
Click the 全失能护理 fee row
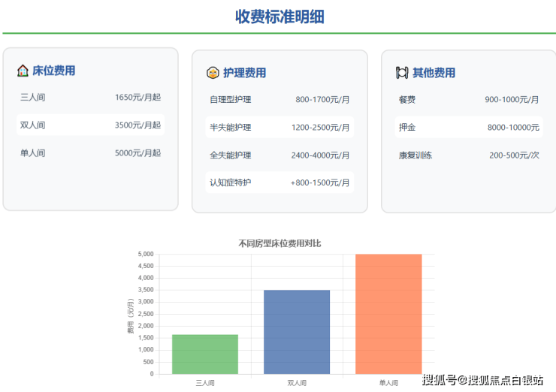(x=280, y=155)
